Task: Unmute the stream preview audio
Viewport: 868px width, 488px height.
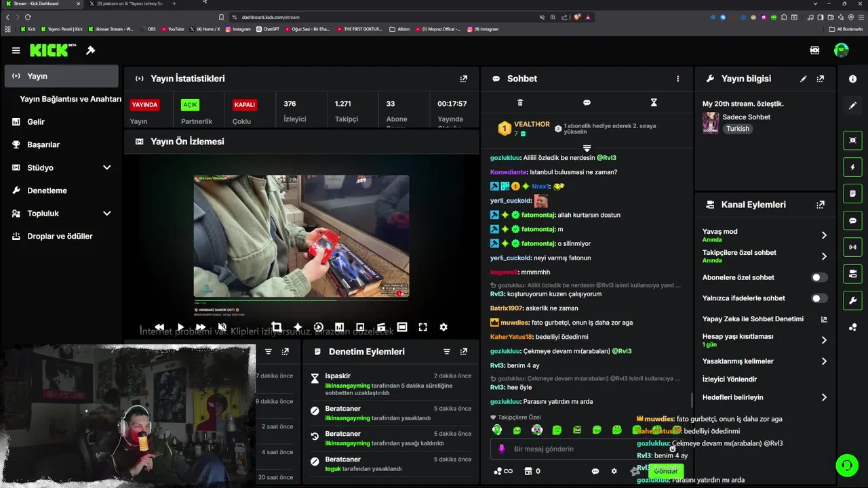Action: tap(222, 327)
